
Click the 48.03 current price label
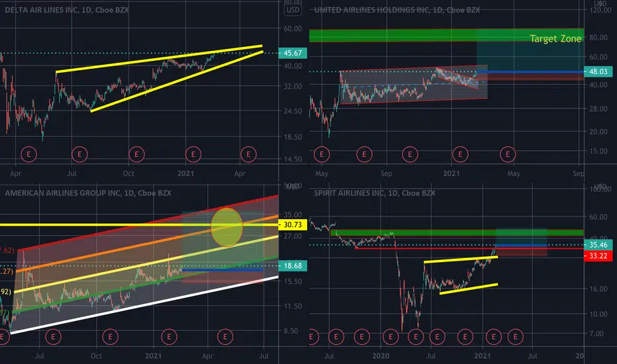point(598,71)
